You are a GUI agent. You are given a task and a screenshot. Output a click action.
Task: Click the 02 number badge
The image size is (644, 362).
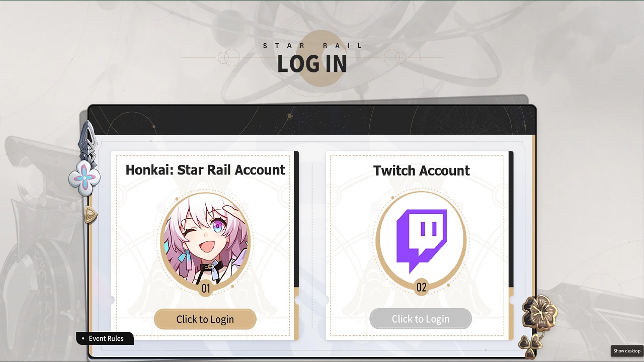421,288
